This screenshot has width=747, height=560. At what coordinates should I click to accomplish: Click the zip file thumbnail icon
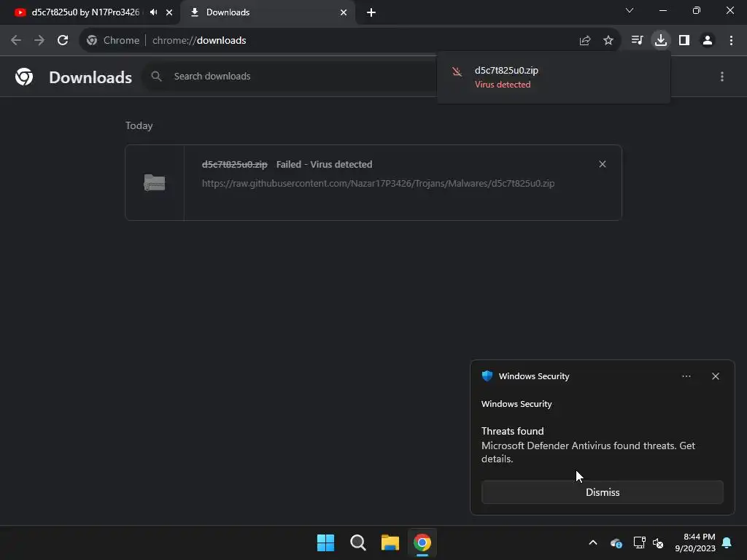coord(155,183)
